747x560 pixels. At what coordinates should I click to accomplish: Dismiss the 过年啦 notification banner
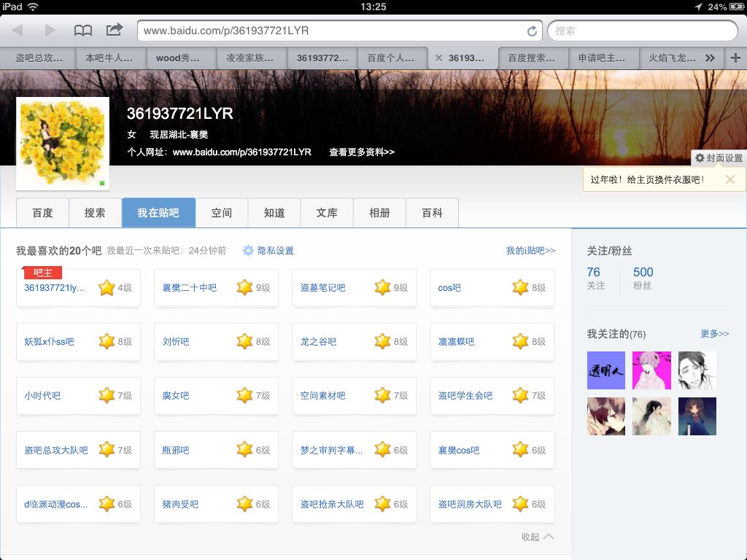pos(729,179)
